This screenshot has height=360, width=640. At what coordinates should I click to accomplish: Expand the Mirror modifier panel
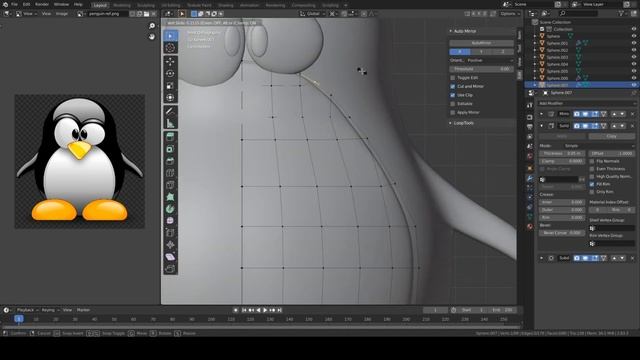pyautogui.click(x=542, y=114)
